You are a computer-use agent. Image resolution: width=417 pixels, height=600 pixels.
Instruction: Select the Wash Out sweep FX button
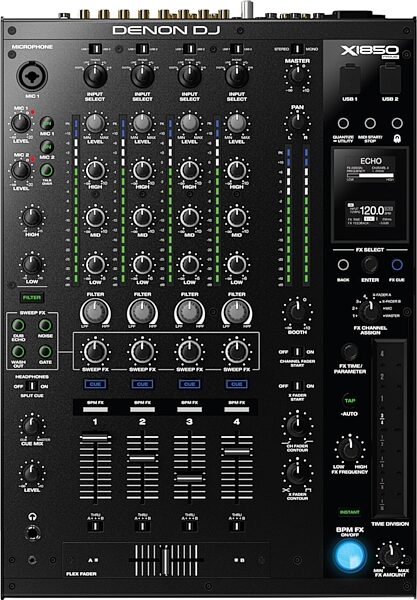point(18,351)
